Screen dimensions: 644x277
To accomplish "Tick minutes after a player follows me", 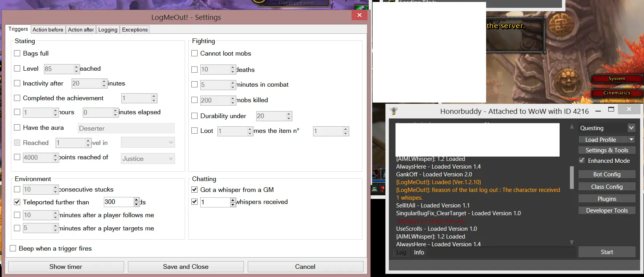I will 17,215.
